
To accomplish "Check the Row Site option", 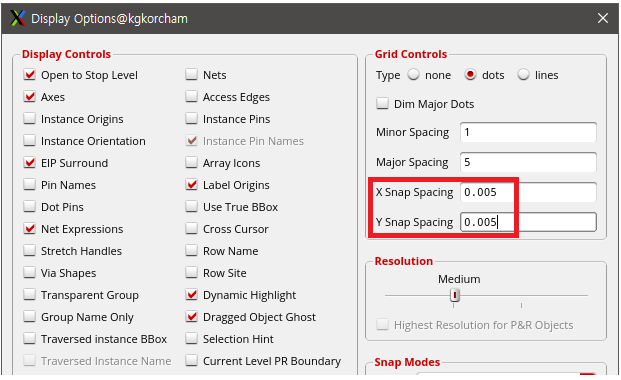I will 192,273.
